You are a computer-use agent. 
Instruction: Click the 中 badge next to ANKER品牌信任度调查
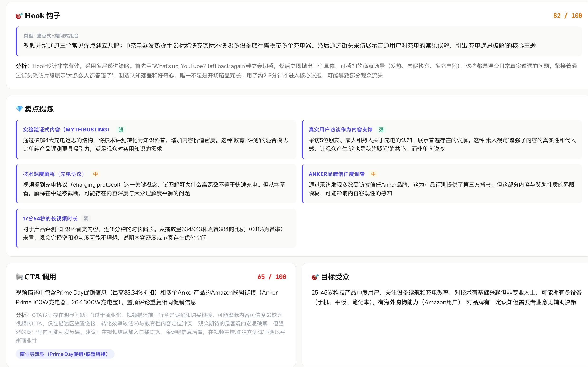[x=373, y=174]
